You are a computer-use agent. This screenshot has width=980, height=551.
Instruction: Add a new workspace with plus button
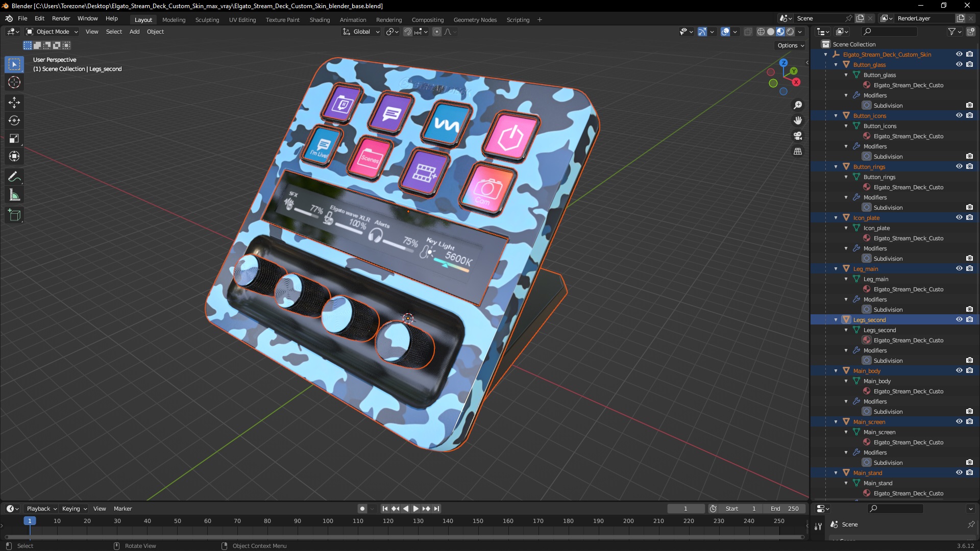540,20
